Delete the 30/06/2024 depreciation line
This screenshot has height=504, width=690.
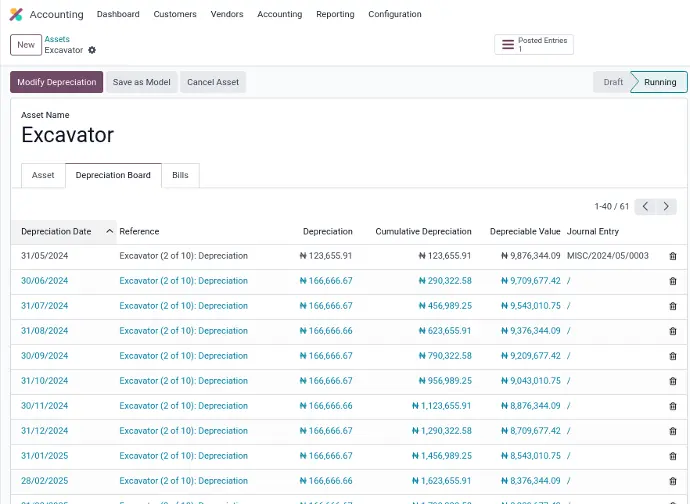point(673,281)
